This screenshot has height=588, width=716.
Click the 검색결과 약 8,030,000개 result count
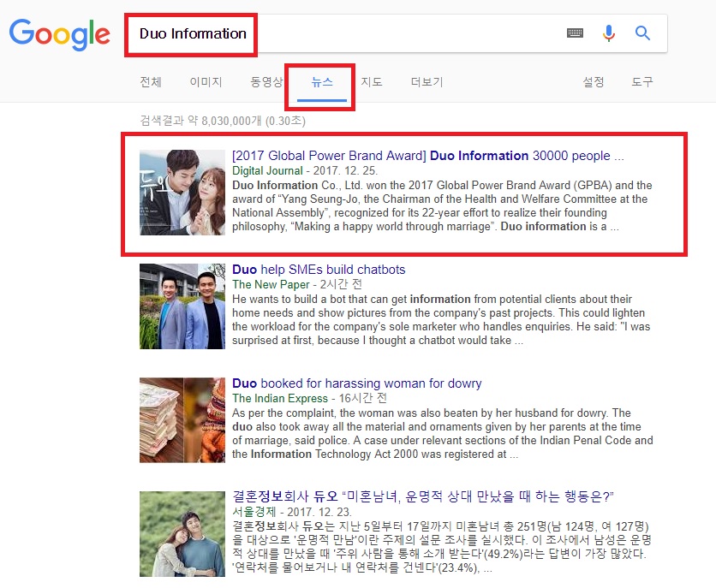223,121
